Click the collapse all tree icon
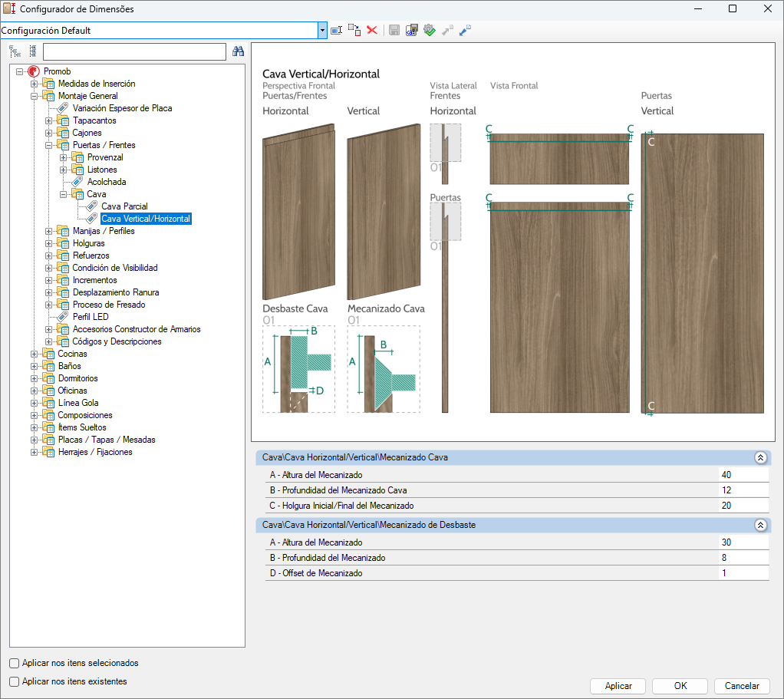Screen dimensions: 784x699 click(x=32, y=51)
